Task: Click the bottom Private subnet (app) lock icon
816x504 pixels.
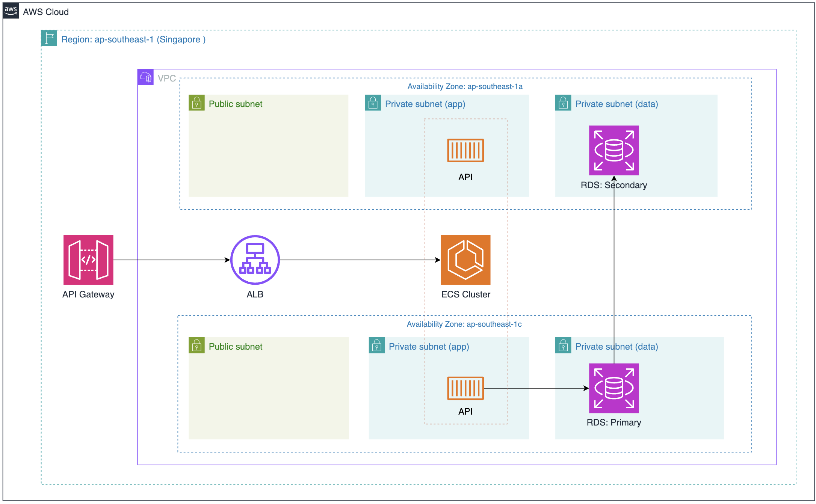Action: tap(377, 345)
